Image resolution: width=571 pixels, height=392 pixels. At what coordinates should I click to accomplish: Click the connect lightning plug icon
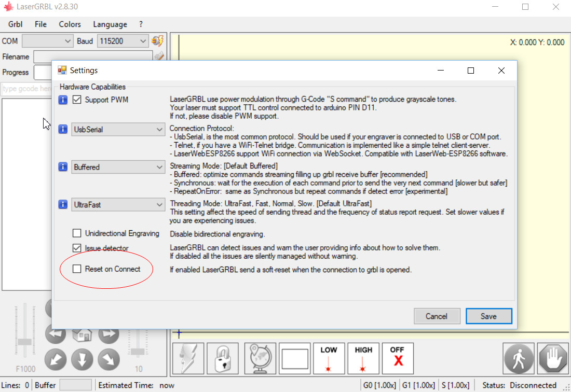tap(157, 41)
